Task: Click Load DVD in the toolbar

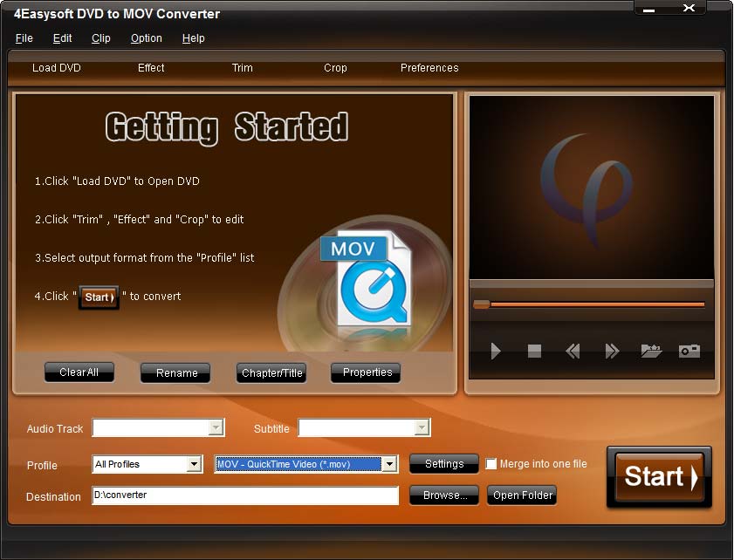Action: [56, 68]
